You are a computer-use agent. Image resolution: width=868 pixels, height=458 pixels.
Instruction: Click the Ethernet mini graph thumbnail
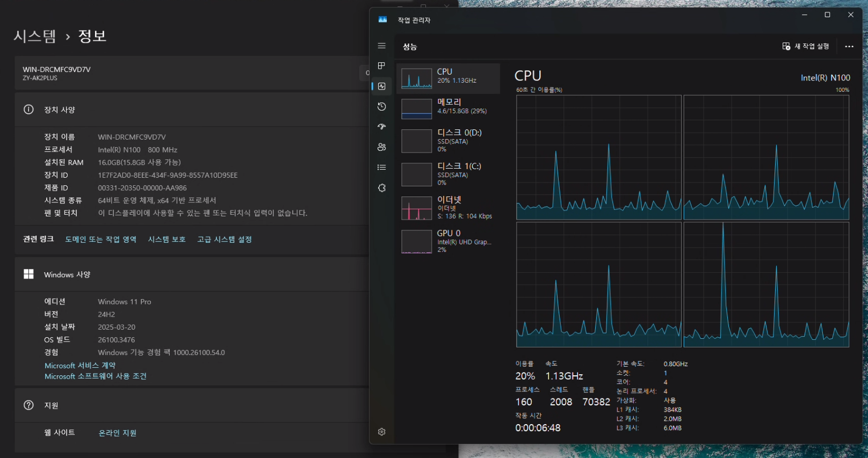[x=417, y=208]
